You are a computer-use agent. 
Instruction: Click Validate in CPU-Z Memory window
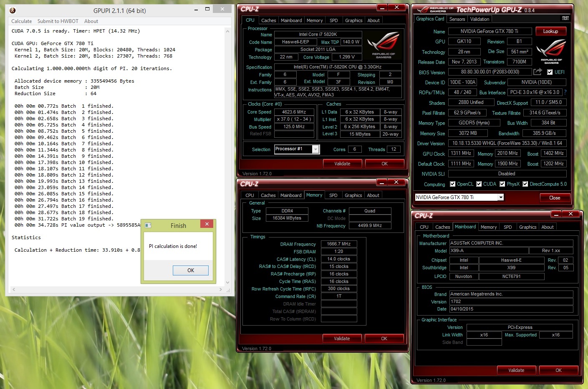point(342,338)
